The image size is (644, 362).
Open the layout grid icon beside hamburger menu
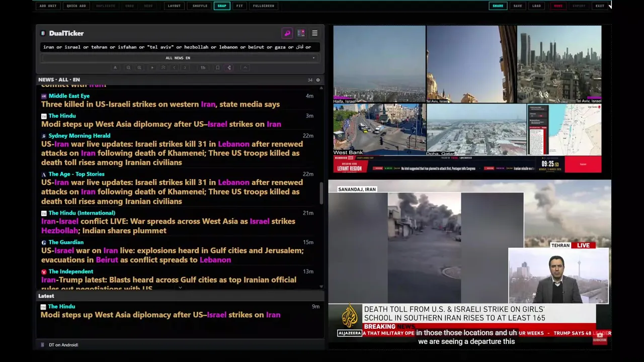(301, 33)
